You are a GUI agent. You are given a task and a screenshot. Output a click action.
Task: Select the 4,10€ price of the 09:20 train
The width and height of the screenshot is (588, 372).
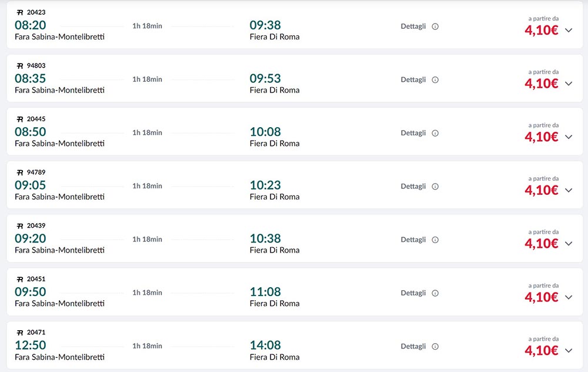(542, 244)
